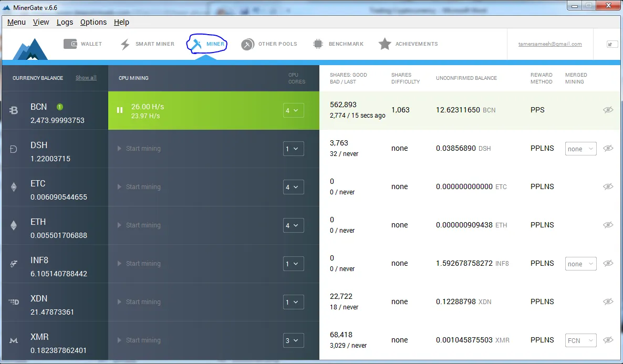This screenshot has height=364, width=623.
Task: Start mining XMR
Action: pos(139,340)
